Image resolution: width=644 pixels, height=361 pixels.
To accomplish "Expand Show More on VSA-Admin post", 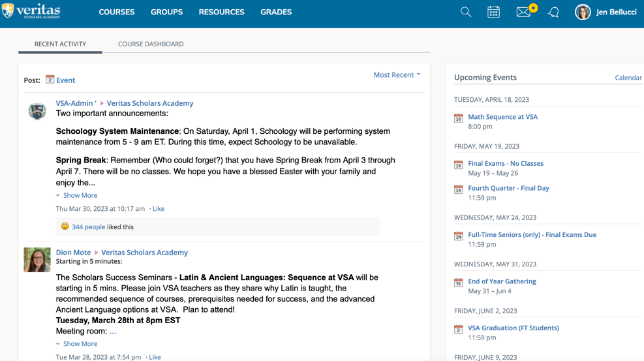I will (77, 195).
